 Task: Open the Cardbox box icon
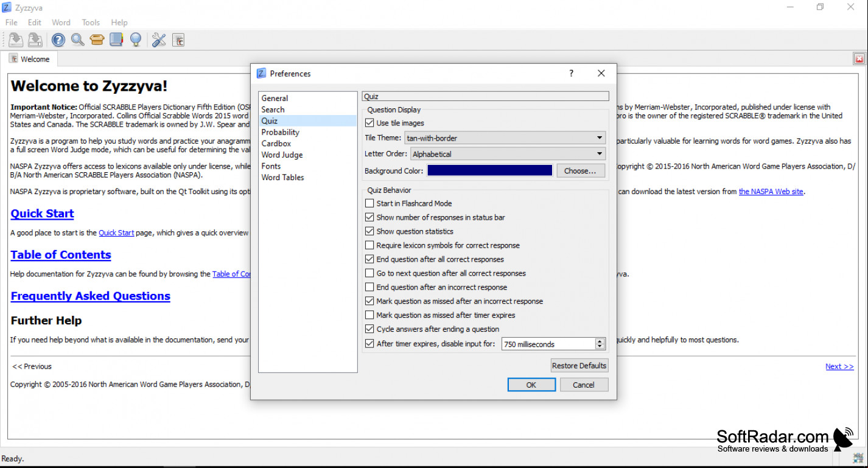(x=97, y=40)
